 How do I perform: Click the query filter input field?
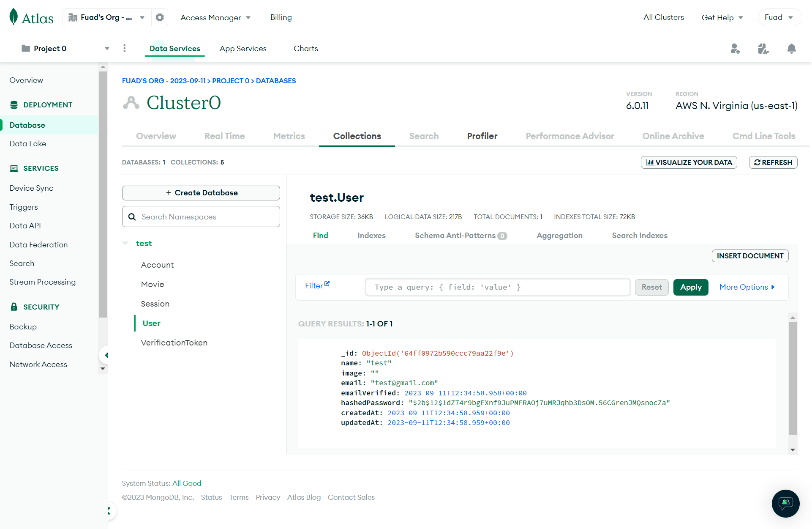[498, 287]
